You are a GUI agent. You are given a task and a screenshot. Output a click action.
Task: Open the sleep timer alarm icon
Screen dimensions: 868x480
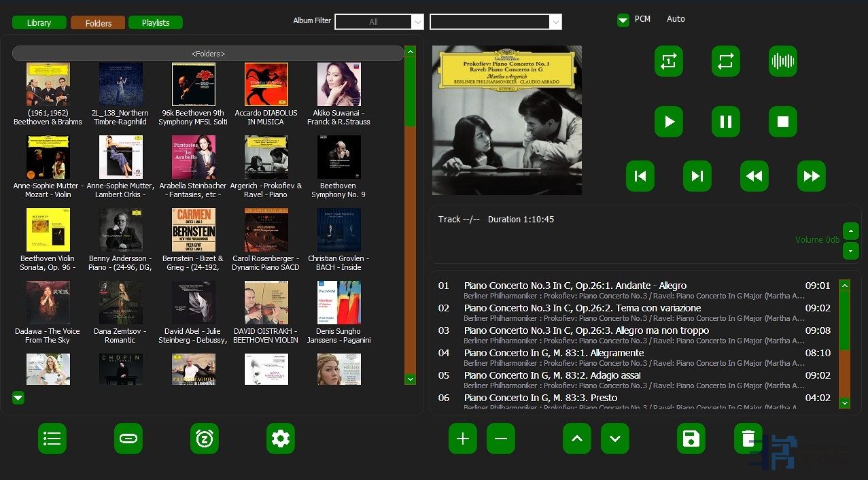(x=205, y=439)
